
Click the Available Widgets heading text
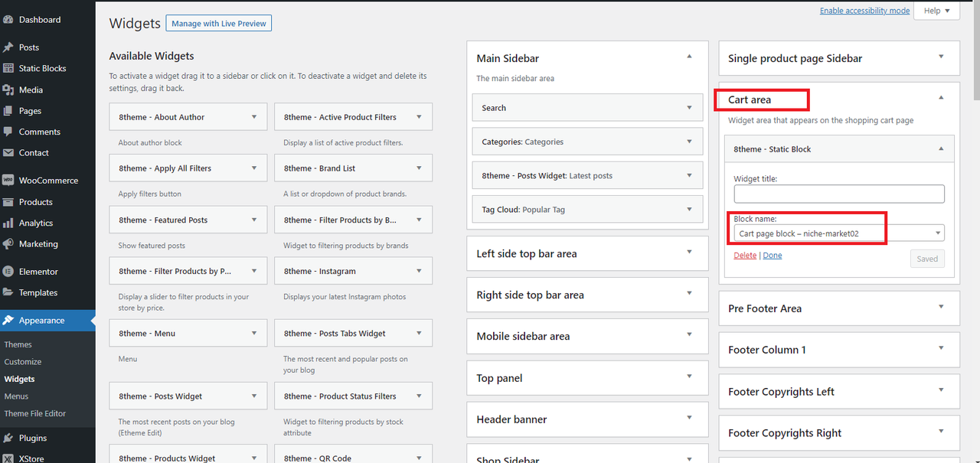pyautogui.click(x=152, y=56)
